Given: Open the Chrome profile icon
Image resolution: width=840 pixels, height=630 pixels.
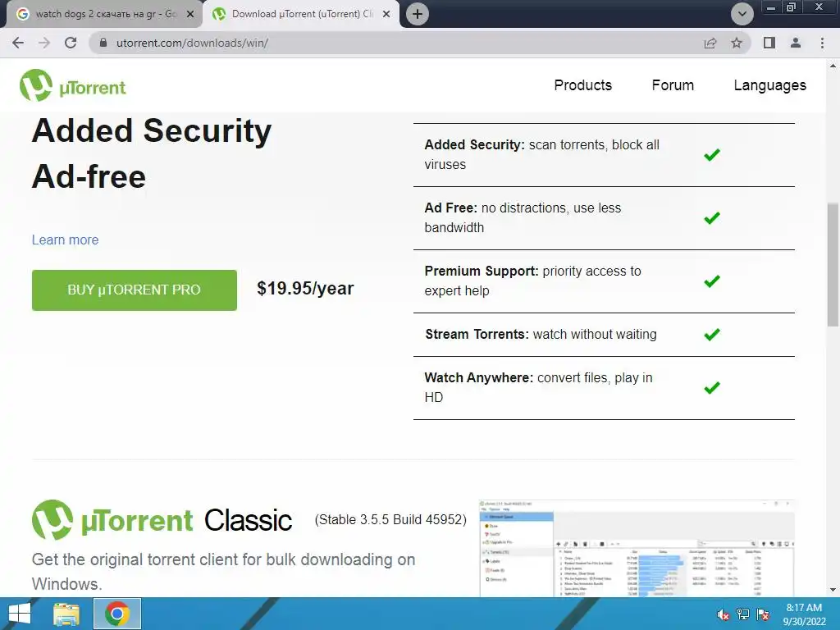Looking at the screenshot, I should (796, 43).
